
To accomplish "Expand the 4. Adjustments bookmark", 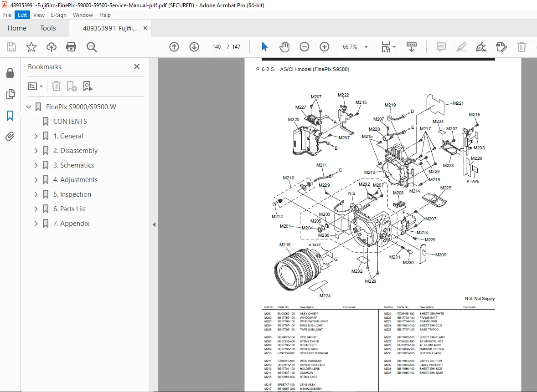I will (x=36, y=179).
